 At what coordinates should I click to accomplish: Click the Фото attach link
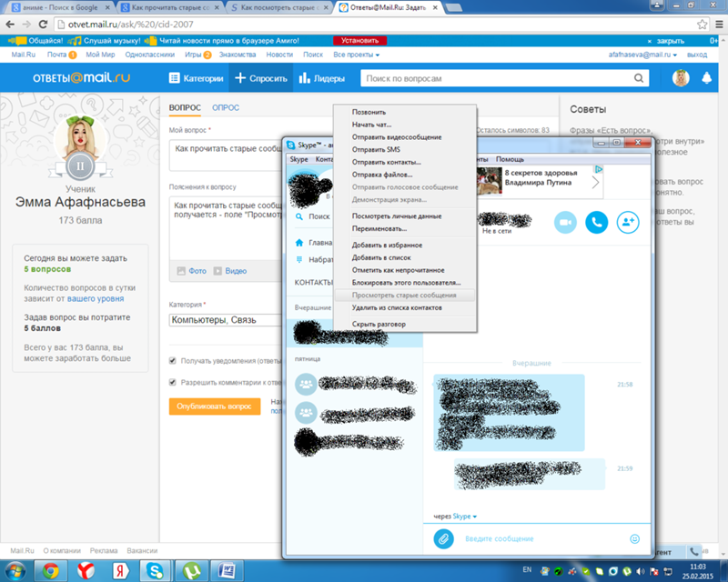(192, 271)
